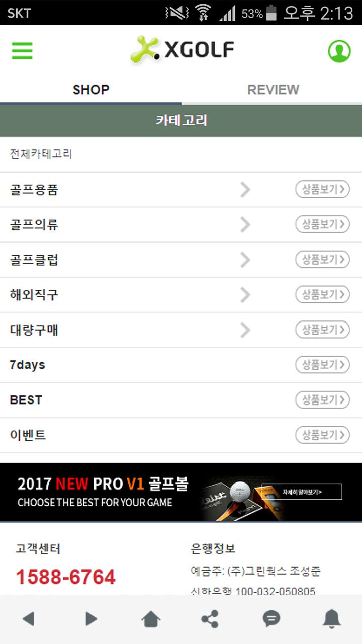Viewport: 362px width, 644px height.
Task: Tap the XGOLF logo
Action: point(182,50)
